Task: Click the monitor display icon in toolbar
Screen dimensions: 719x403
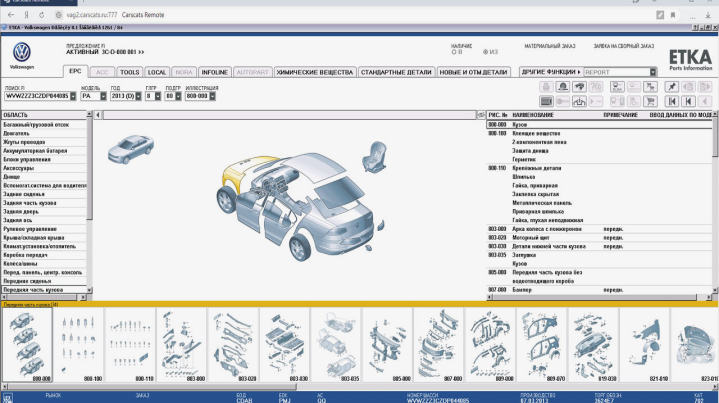Action: 546,101
